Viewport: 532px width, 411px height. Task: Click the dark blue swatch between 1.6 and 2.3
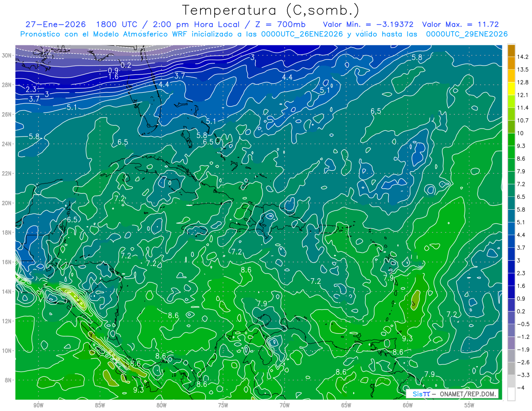(511, 279)
